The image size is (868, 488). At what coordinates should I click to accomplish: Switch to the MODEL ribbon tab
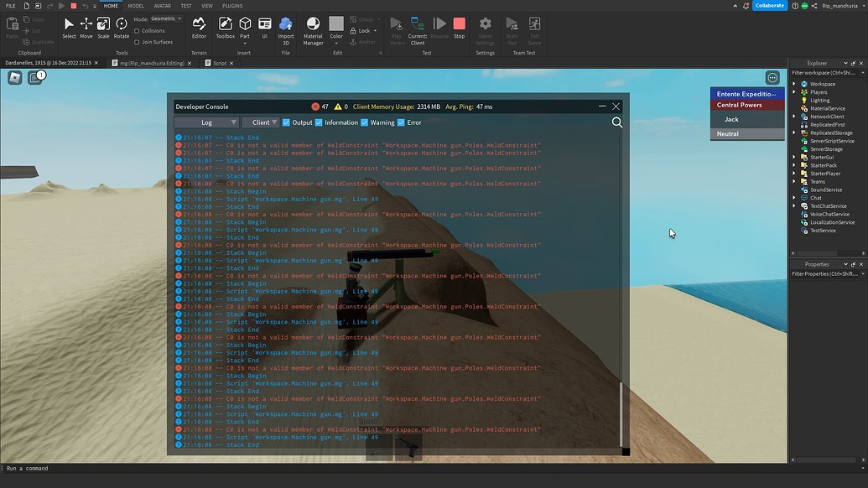click(136, 5)
